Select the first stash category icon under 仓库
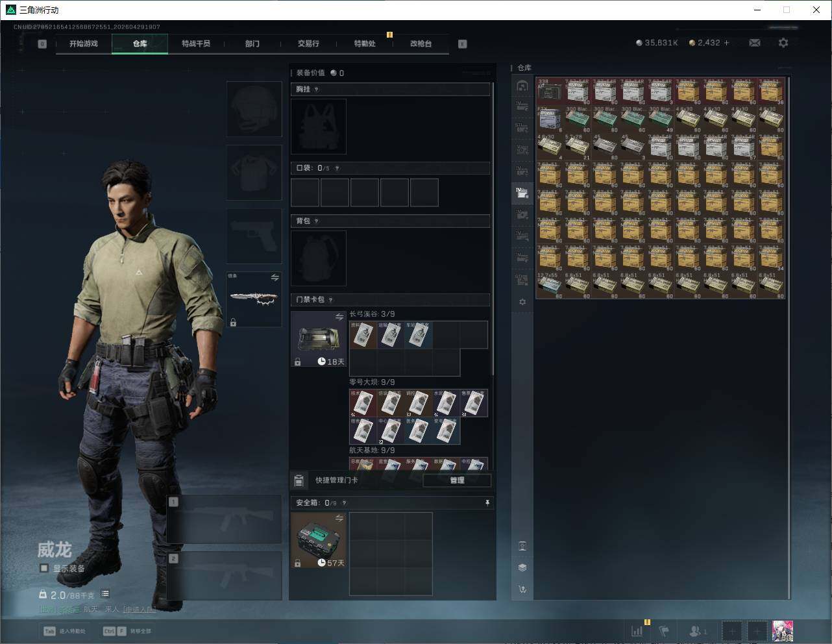Image resolution: width=832 pixels, height=644 pixels. [522, 86]
